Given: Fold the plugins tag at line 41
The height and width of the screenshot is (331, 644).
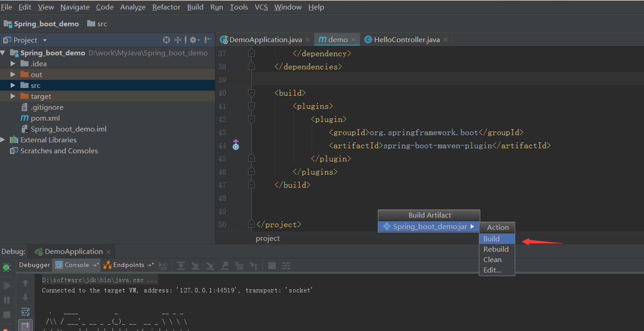Looking at the screenshot, I should click(x=251, y=106).
